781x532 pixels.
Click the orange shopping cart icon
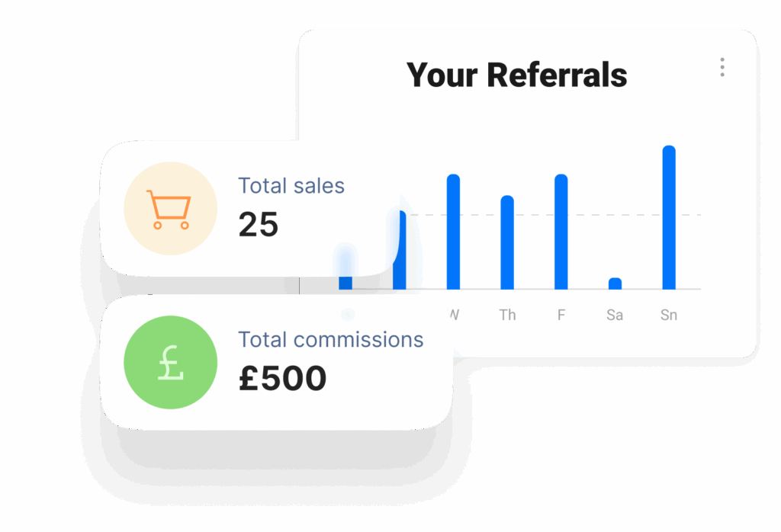pyautogui.click(x=170, y=209)
